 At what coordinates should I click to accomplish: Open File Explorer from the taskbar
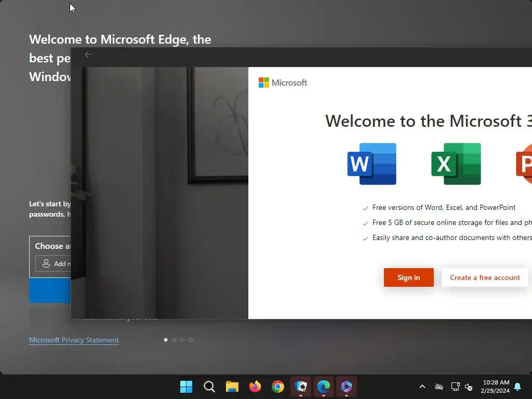pyautogui.click(x=232, y=387)
